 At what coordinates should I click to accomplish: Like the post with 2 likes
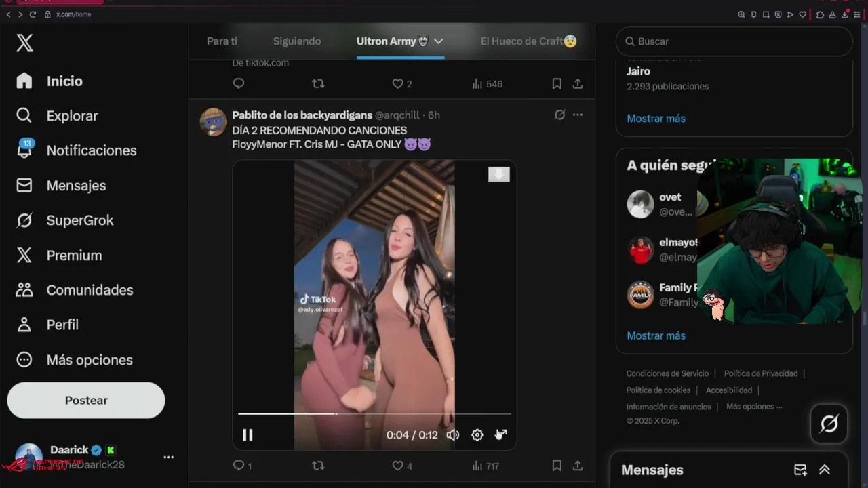[402, 84]
